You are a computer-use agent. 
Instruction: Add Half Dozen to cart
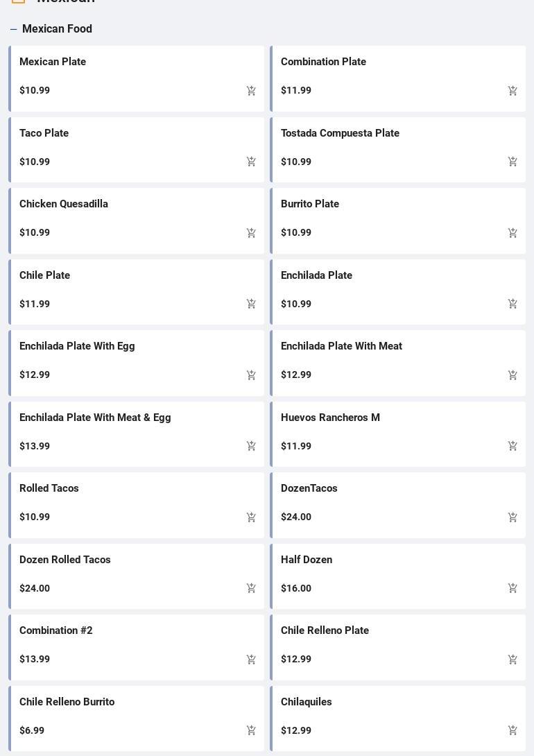(x=513, y=588)
